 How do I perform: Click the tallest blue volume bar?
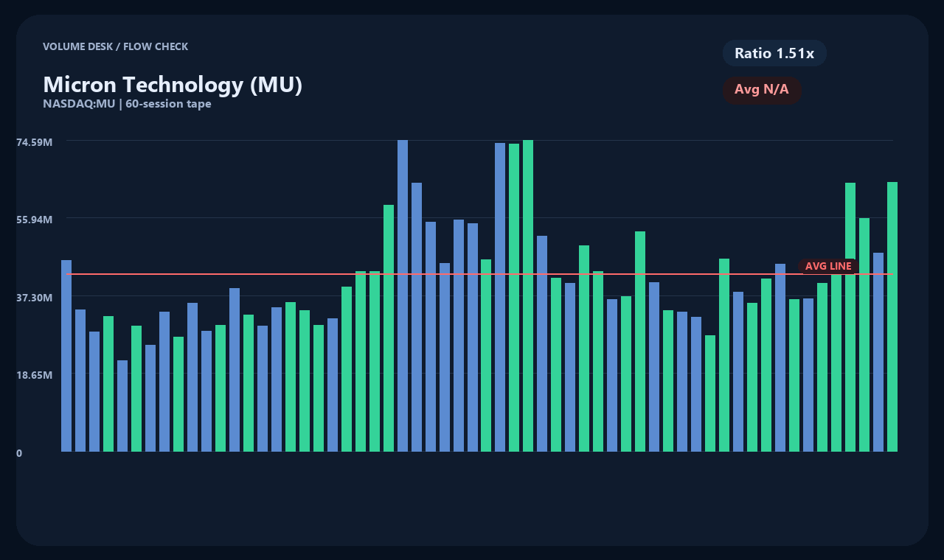403,295
